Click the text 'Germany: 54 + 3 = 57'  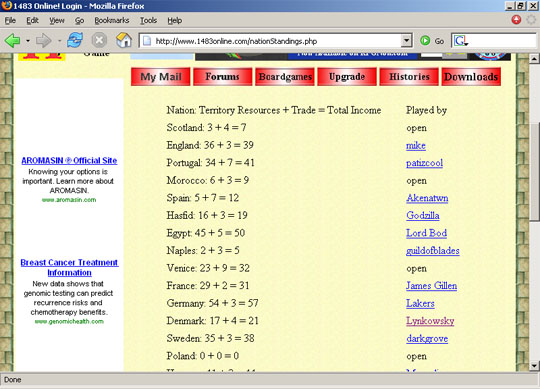(212, 303)
